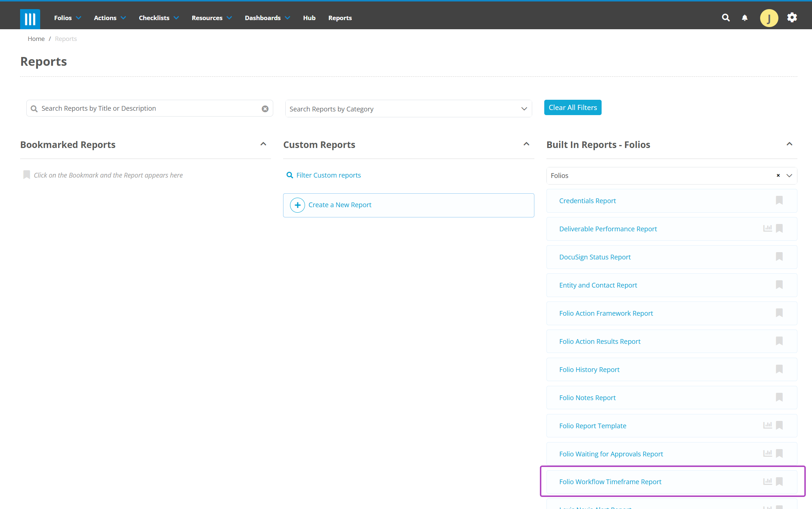
Task: Click the Filter Custom reports link
Action: 328,175
